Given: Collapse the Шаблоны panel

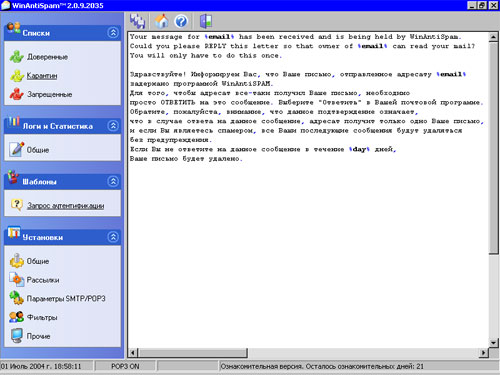Looking at the screenshot, I should coord(113,181).
